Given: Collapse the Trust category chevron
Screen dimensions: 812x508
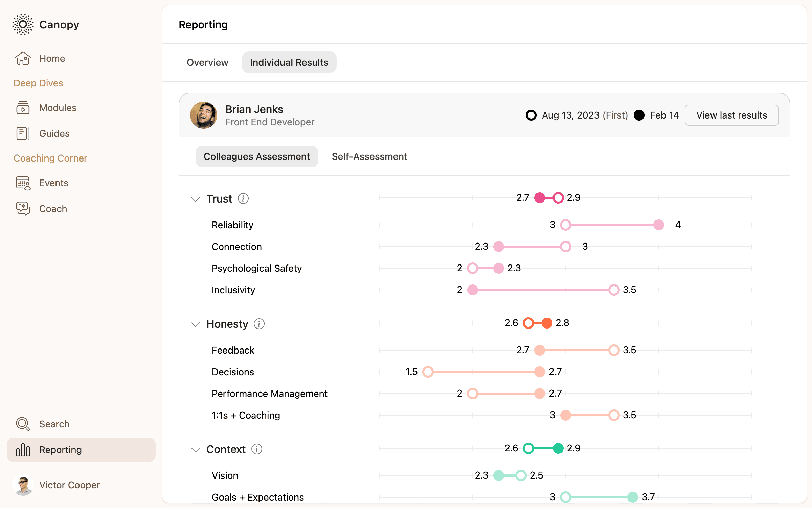Looking at the screenshot, I should [x=196, y=199].
